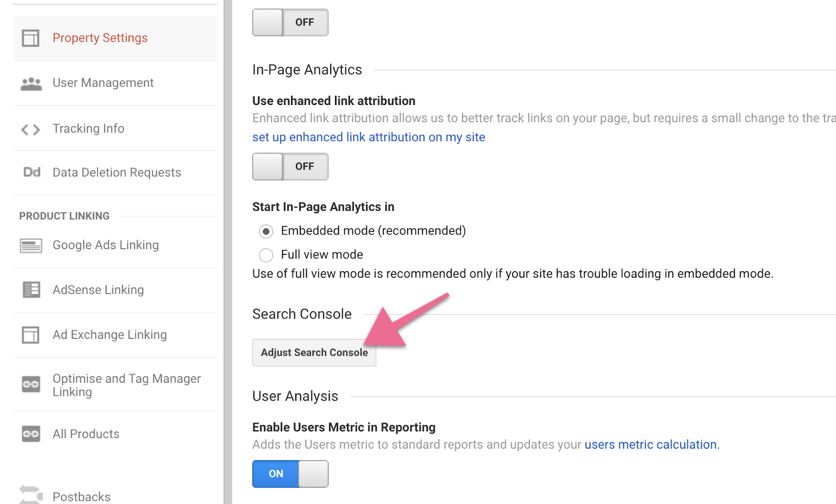Click the Optimise and Tag Manager icon
Image resolution: width=836 pixels, height=504 pixels.
31,385
